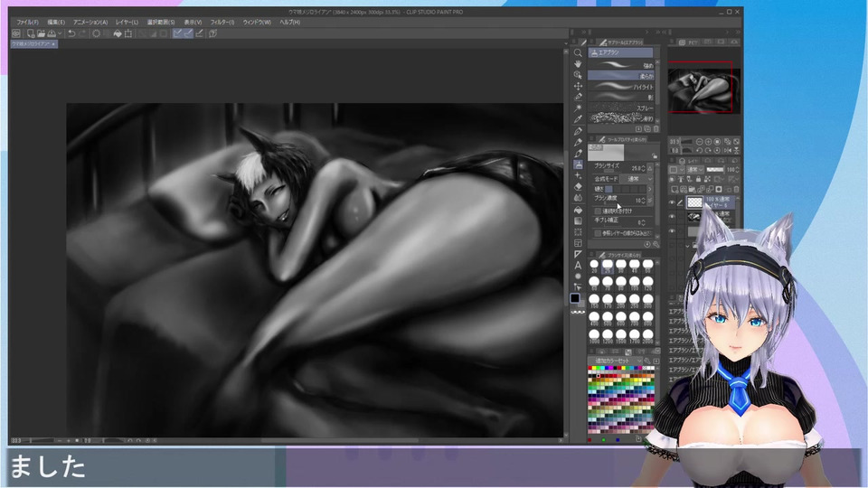
Task: Click the 硬さ hardness indicator slider
Action: point(625,189)
